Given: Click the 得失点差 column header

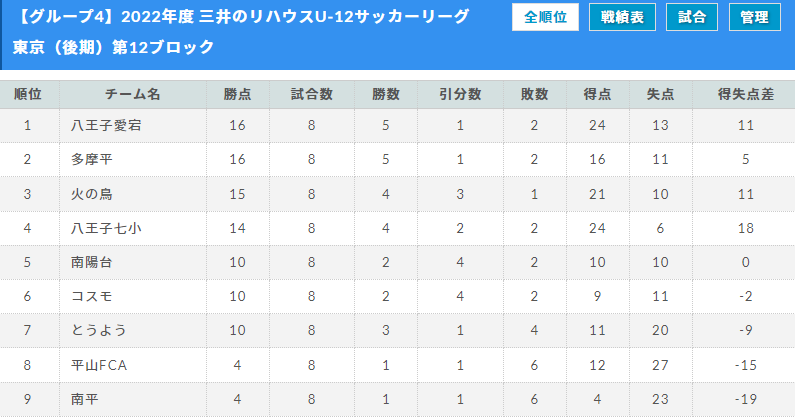Looking at the screenshot, I should click(746, 95).
